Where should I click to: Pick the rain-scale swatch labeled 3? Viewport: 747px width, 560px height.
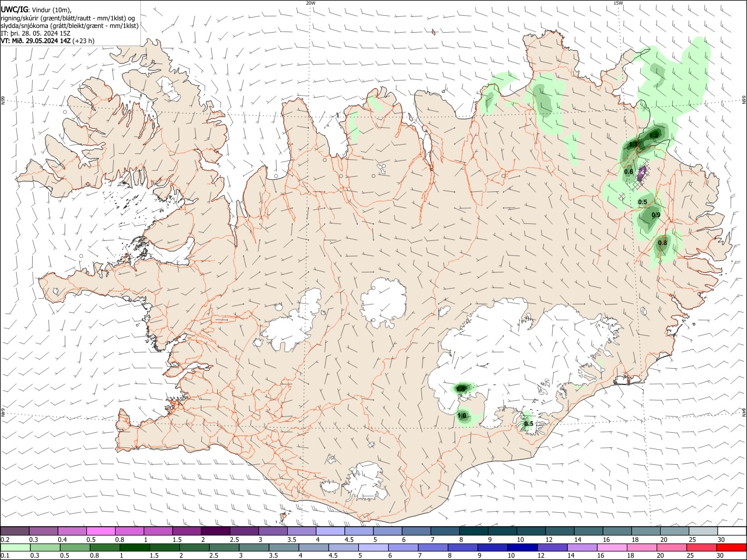pyautogui.click(x=254, y=548)
